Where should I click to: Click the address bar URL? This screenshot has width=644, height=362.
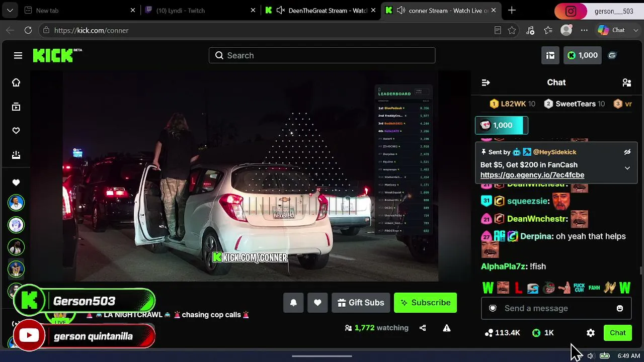[91, 30]
